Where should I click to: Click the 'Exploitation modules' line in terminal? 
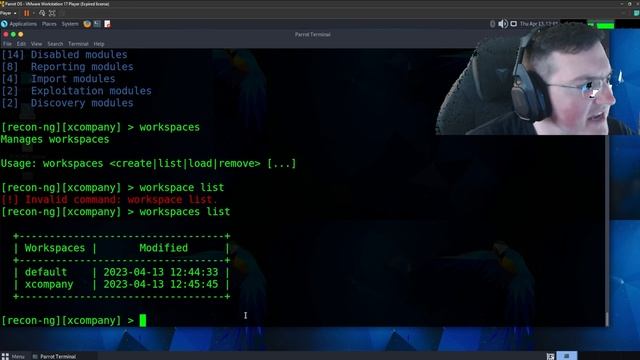point(76,91)
